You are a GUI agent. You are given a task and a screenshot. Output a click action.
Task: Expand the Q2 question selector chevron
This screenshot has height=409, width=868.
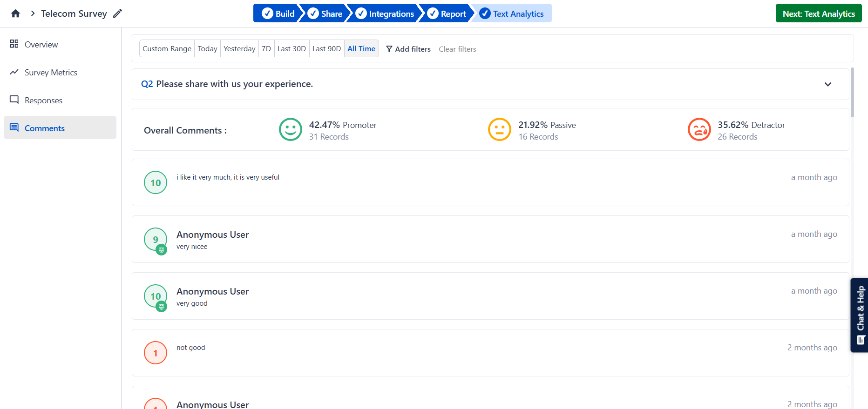pos(827,84)
